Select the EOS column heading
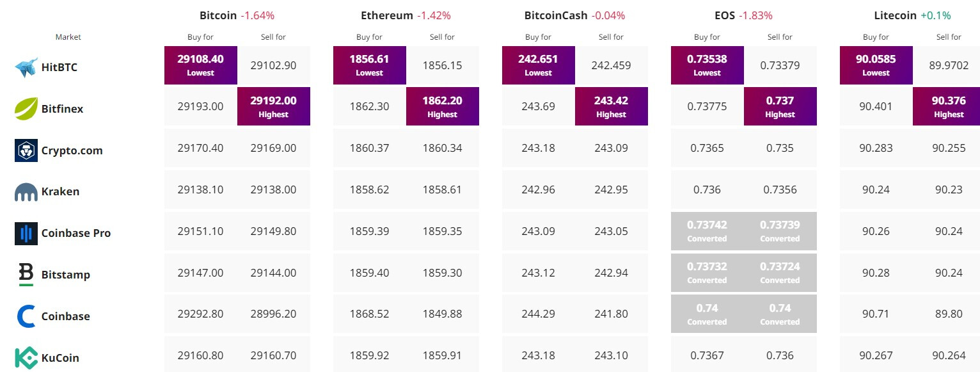 tap(725, 15)
